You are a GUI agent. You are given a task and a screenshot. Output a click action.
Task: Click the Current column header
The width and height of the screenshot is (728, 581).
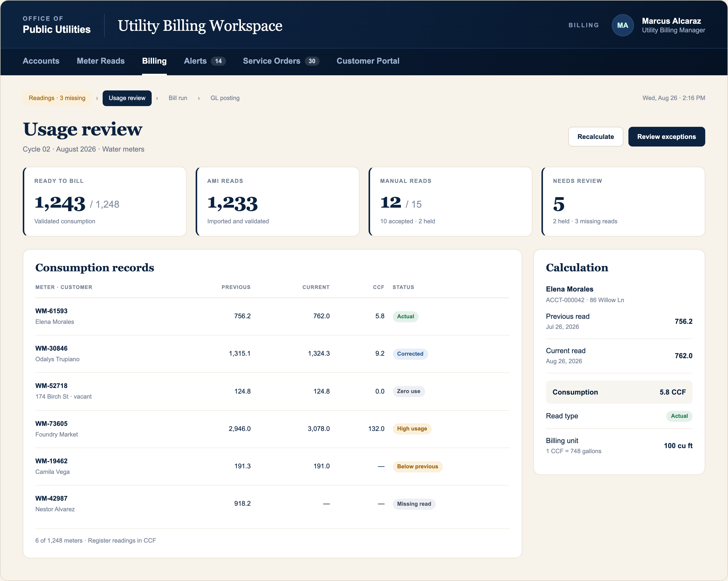point(316,287)
